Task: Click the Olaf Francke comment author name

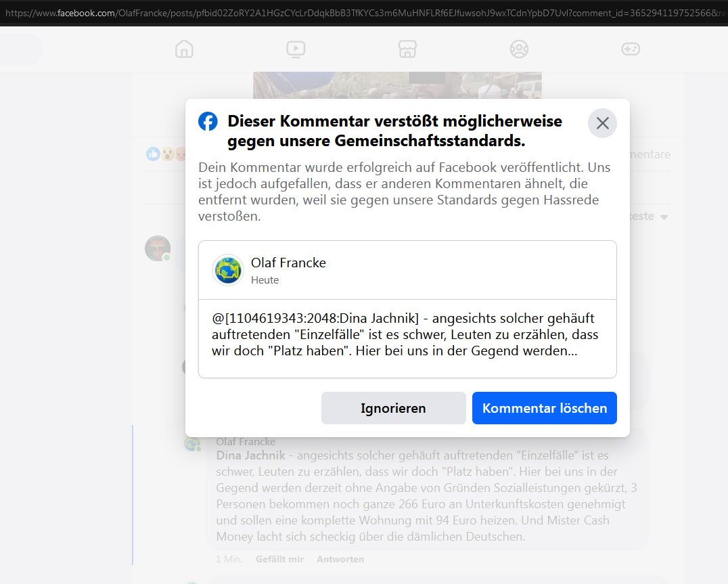Action: coord(246,441)
